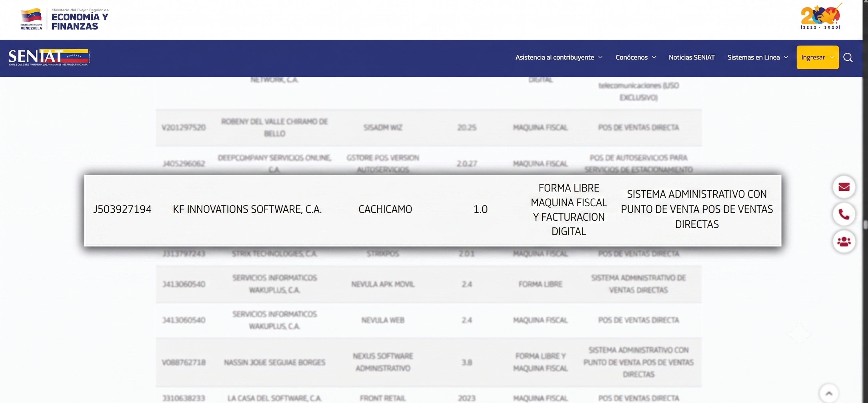Select blurred NEVULA WEB cell
The width and height of the screenshot is (868, 403).
383,320
